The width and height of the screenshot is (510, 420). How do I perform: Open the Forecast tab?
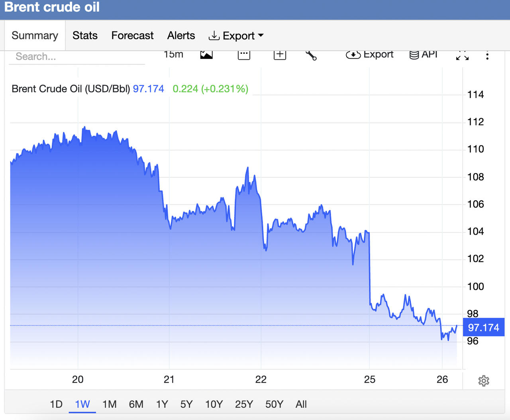[132, 35]
